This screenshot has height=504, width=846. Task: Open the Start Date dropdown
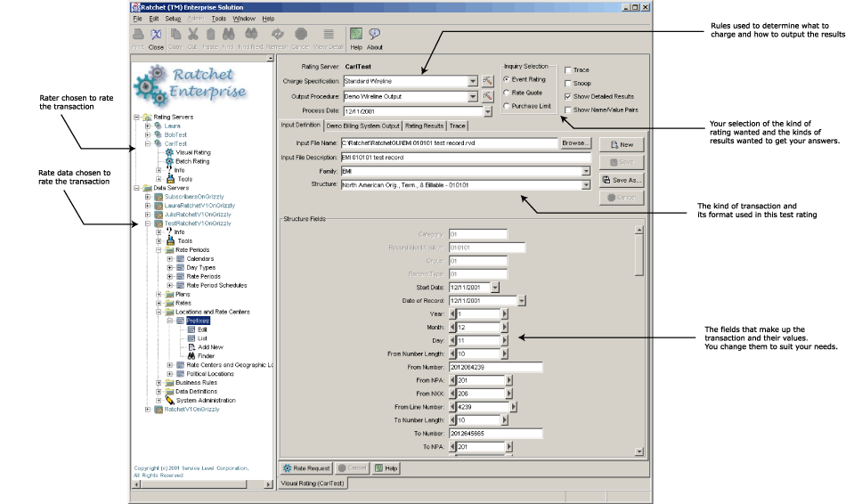(x=495, y=288)
